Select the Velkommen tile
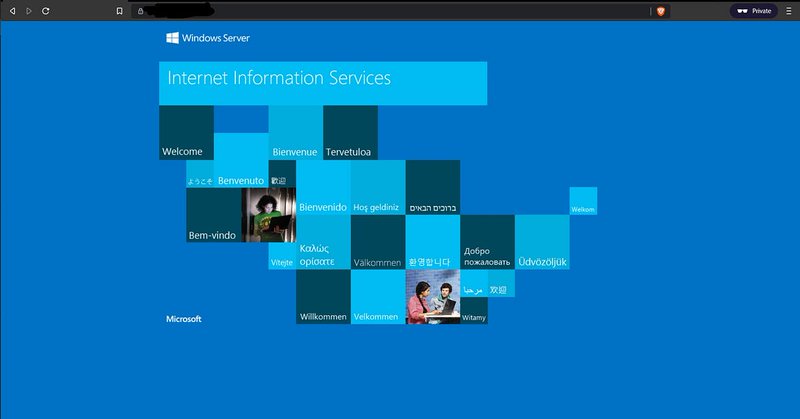Screen dimensions: 800x419 (x=378, y=297)
